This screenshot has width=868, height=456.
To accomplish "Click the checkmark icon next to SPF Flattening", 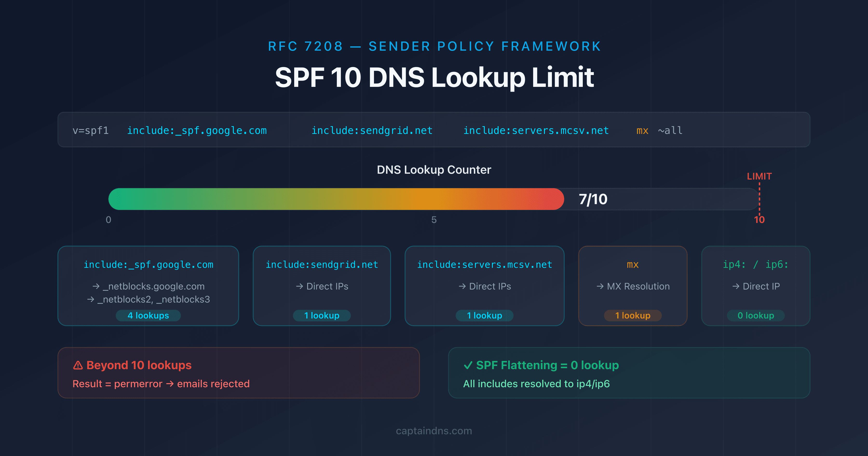I will pos(468,365).
